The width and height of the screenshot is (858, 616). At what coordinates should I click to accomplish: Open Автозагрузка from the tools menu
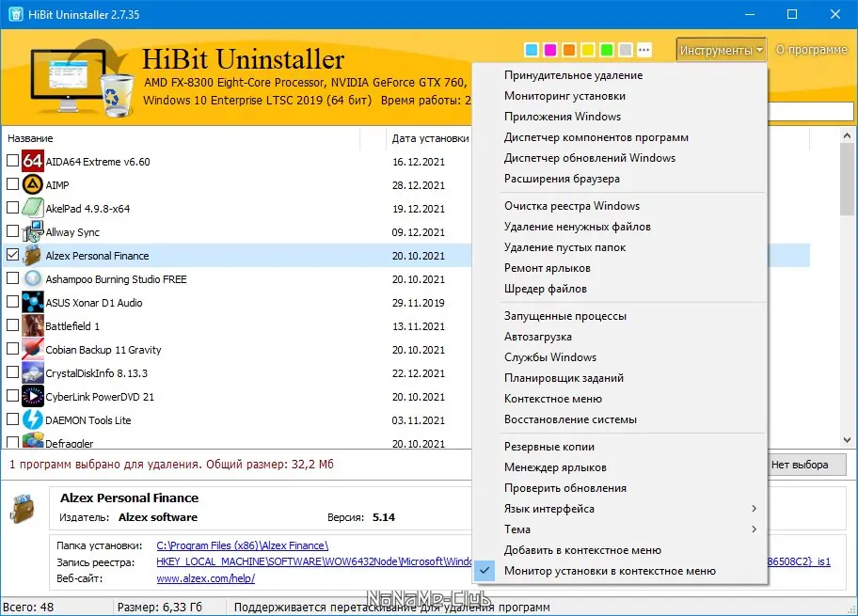click(x=620, y=337)
